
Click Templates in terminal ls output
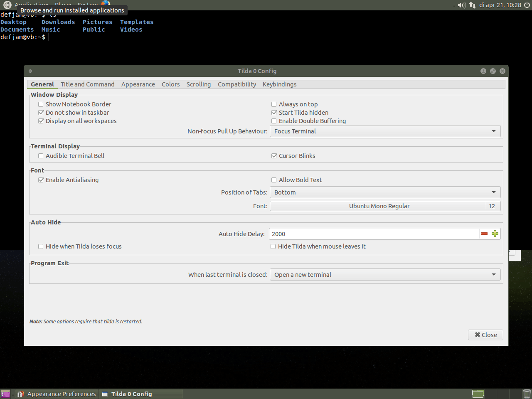(137, 22)
